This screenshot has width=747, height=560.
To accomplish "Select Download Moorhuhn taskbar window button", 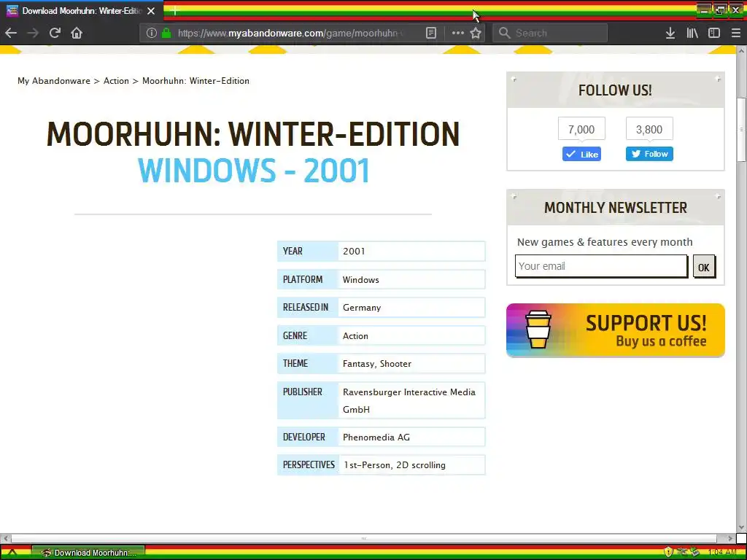I will point(88,553).
